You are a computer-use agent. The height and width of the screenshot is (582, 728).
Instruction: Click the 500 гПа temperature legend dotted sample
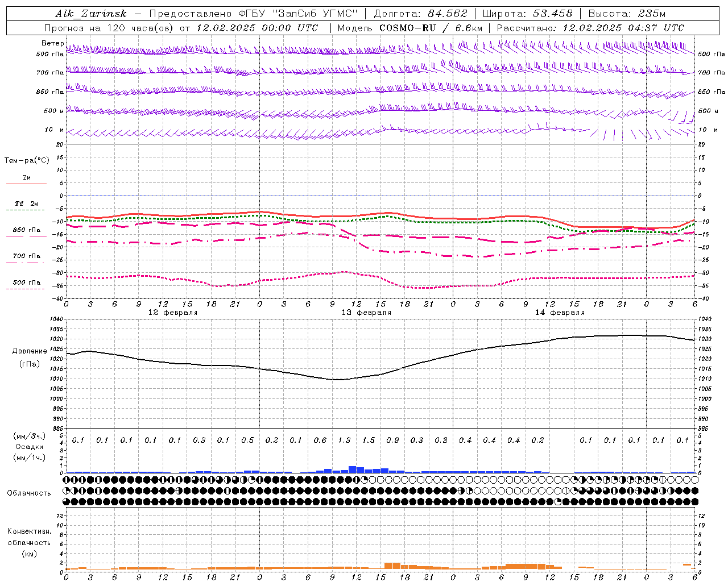25,289
